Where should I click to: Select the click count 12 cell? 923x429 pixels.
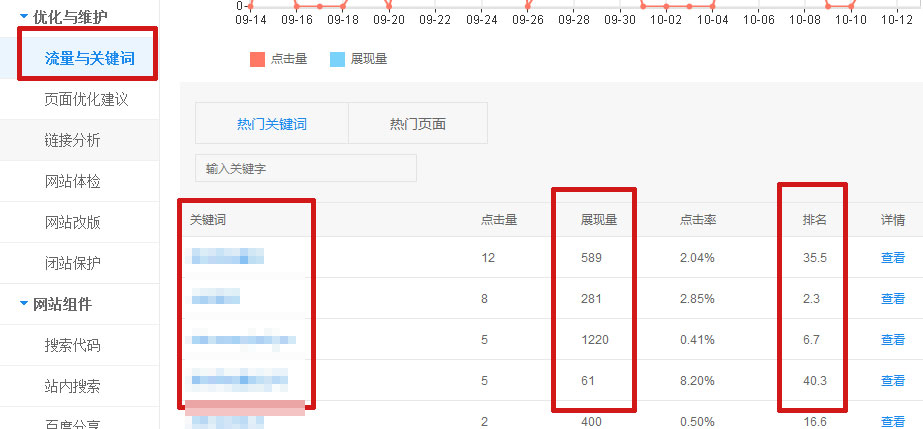point(488,257)
